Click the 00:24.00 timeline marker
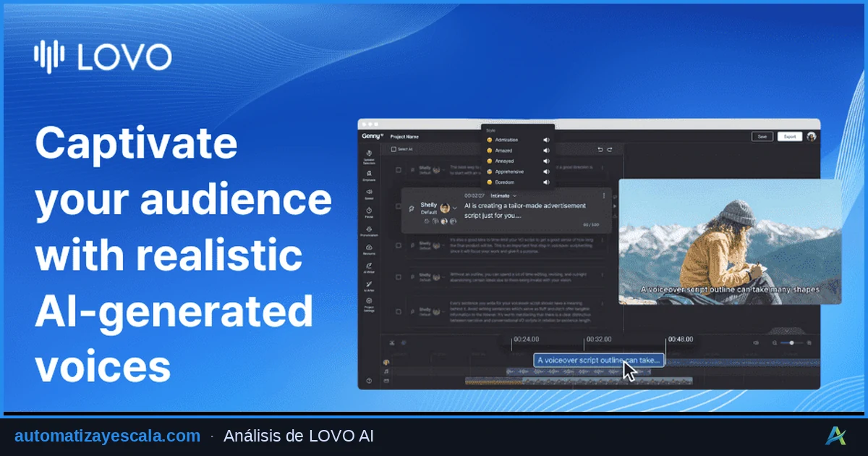The width and height of the screenshot is (868, 456). (527, 339)
